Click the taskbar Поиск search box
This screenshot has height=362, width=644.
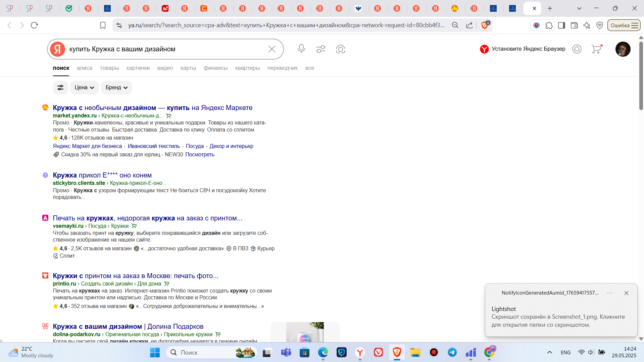[x=211, y=352]
